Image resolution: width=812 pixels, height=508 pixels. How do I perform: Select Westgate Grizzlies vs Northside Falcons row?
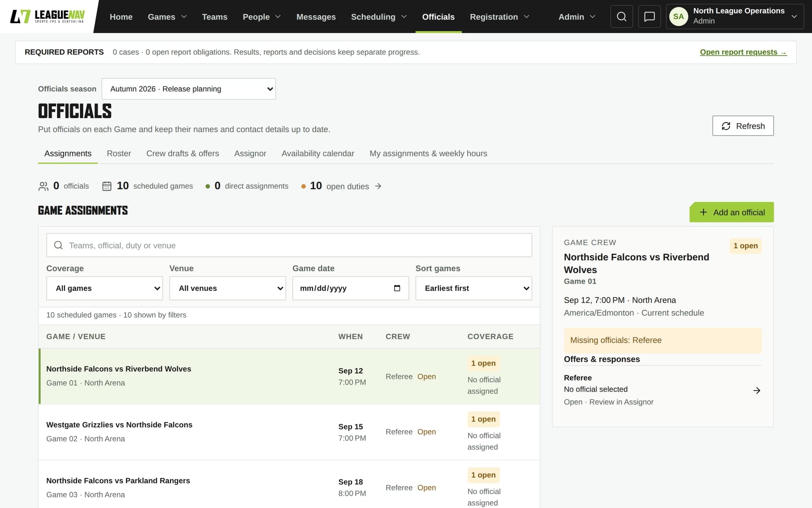pos(289,432)
